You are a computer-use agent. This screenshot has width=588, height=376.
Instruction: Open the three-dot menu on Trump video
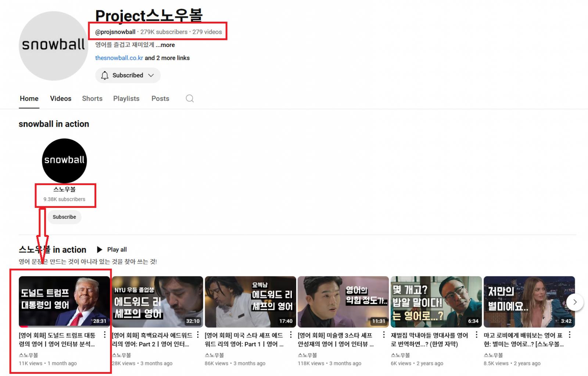coord(105,334)
